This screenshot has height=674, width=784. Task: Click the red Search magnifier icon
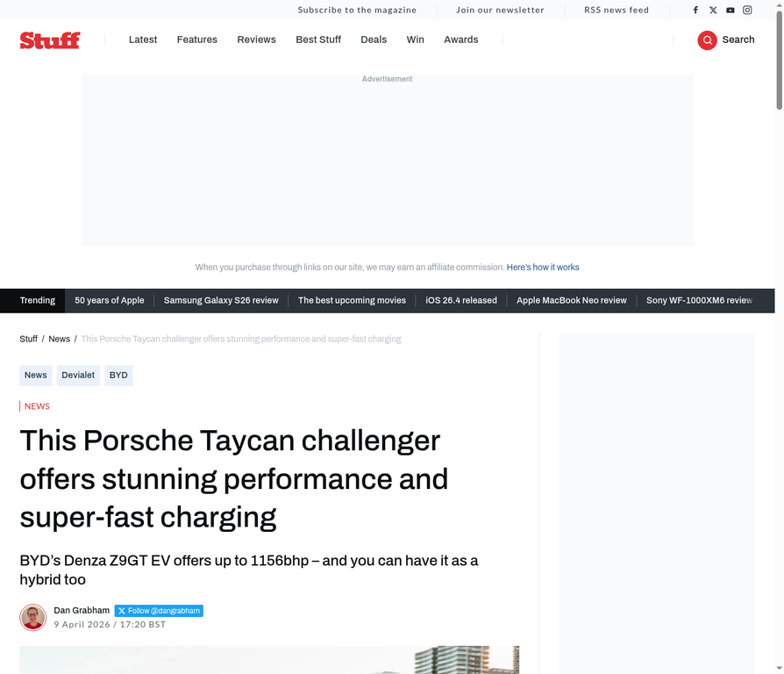click(707, 40)
